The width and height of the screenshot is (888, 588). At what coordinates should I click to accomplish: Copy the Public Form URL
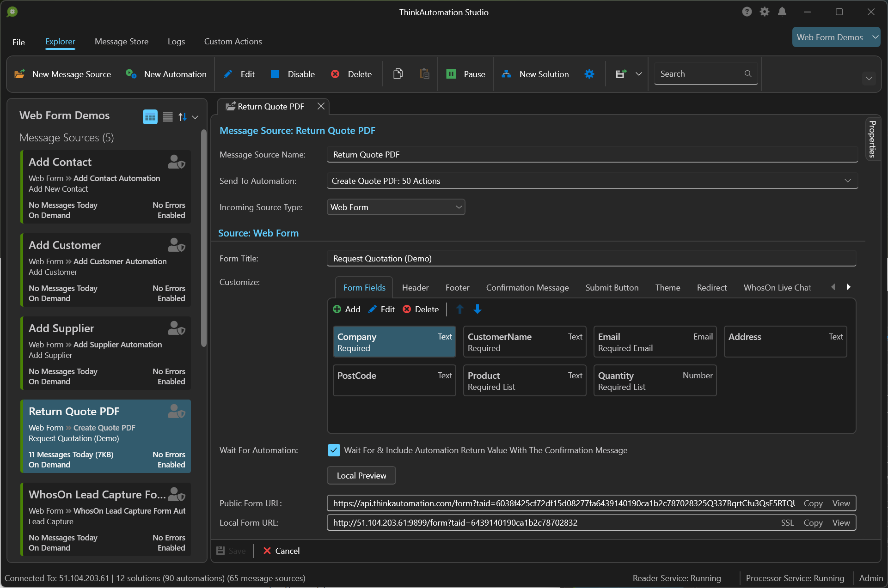(x=813, y=503)
